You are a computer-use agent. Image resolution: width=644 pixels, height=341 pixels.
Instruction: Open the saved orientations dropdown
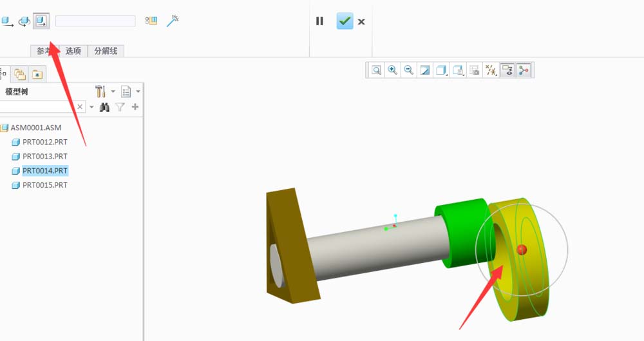458,70
